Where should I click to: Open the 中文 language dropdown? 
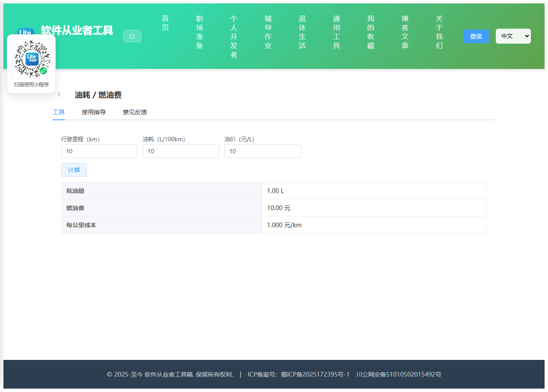(x=513, y=36)
